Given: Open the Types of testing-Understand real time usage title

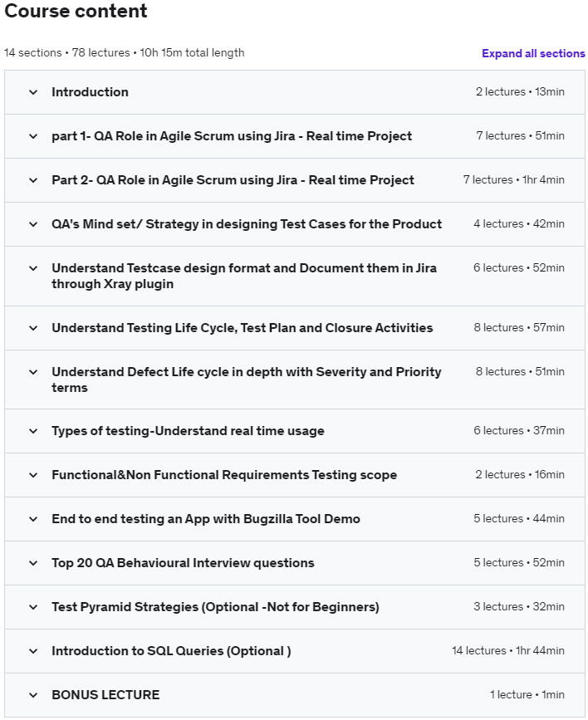Looking at the screenshot, I should [188, 431].
